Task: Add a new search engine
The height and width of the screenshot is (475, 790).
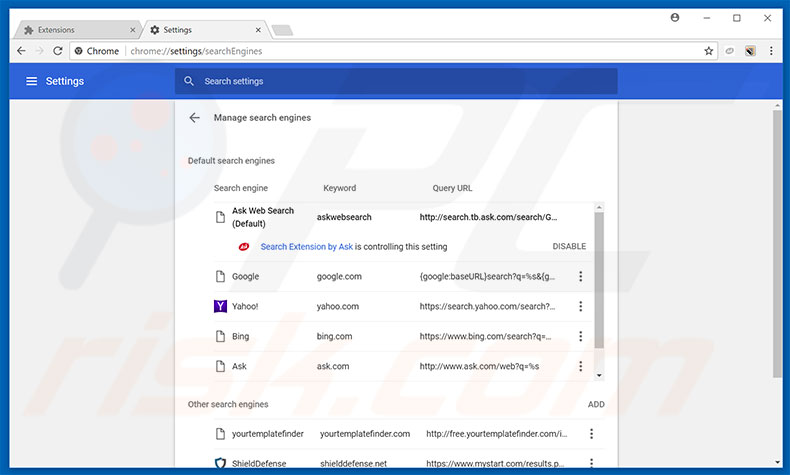Action: coord(596,404)
